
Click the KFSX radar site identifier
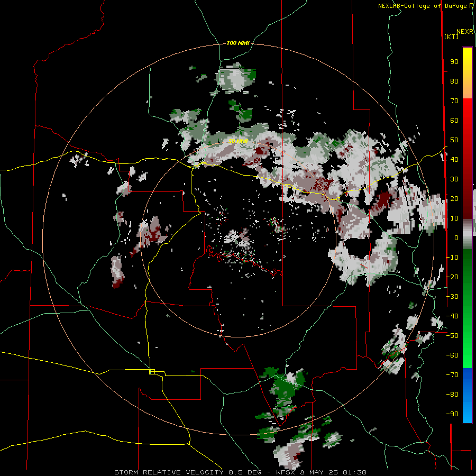point(287,472)
